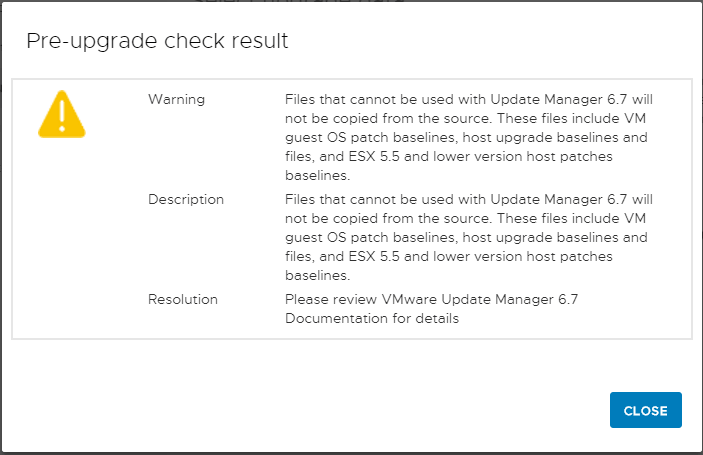Click "not be copied from the source" in Warning
This screenshot has height=455, width=703.
(388, 118)
